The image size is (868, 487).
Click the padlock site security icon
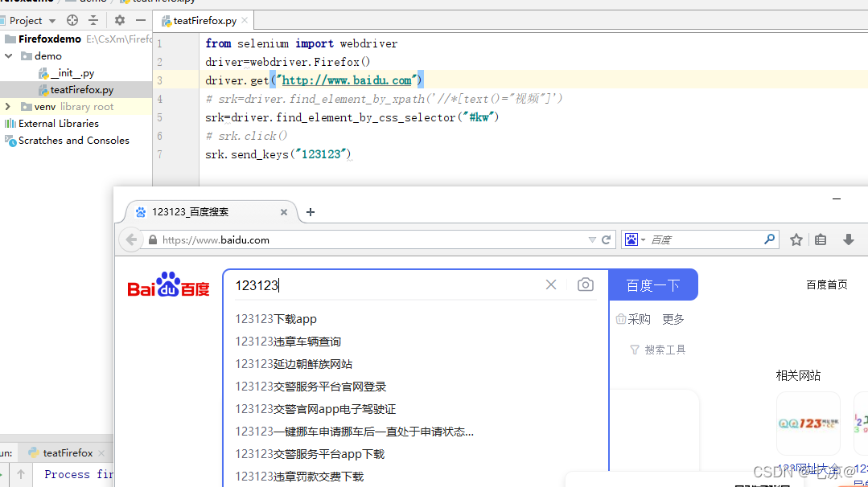click(153, 240)
